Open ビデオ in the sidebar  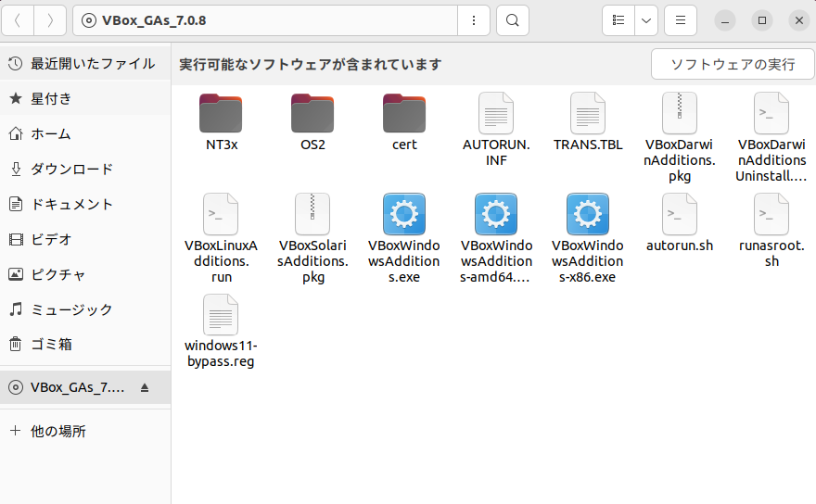coord(85,239)
